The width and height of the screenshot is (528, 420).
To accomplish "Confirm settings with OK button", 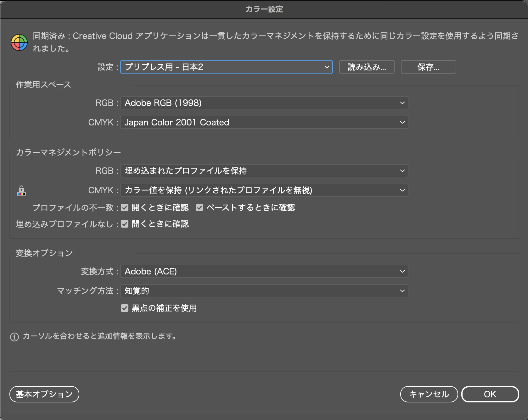I will pos(490,394).
